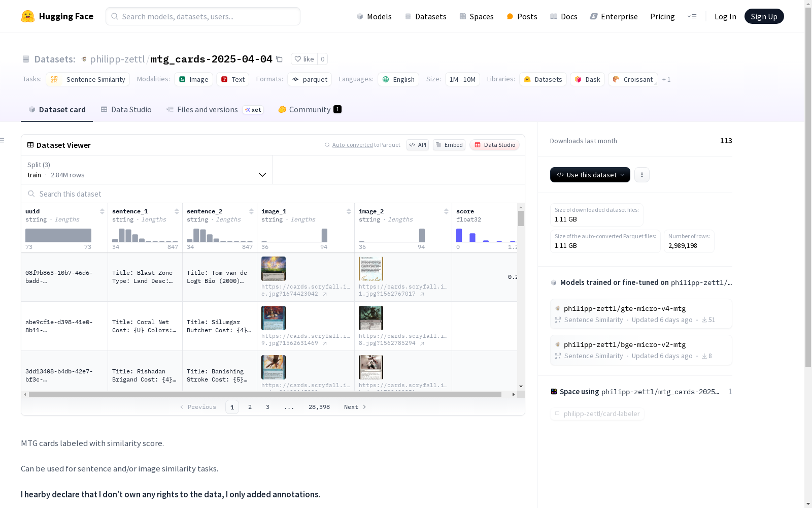The width and height of the screenshot is (812, 508).
Task: Sort the uuid column
Action: 102,211
